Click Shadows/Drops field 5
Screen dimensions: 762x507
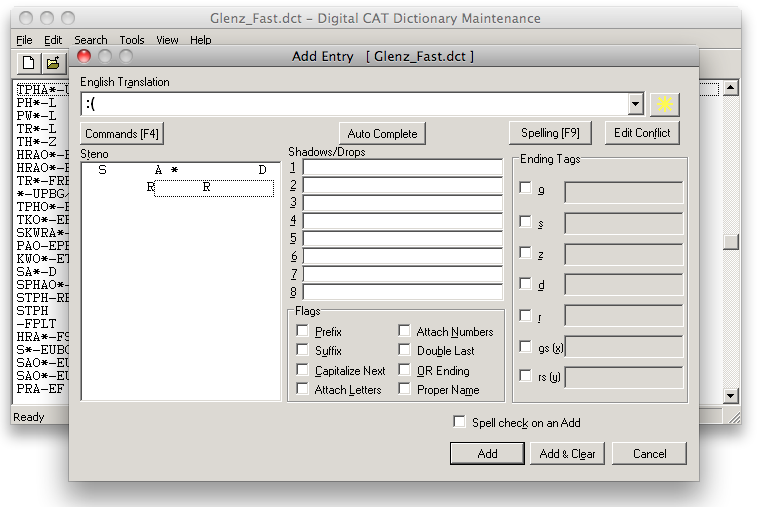click(x=403, y=238)
